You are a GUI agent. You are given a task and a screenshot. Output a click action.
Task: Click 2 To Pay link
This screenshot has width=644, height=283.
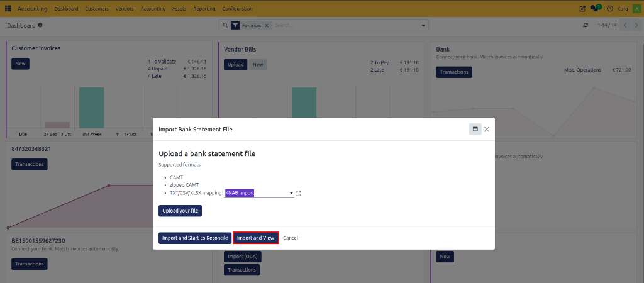coord(379,62)
